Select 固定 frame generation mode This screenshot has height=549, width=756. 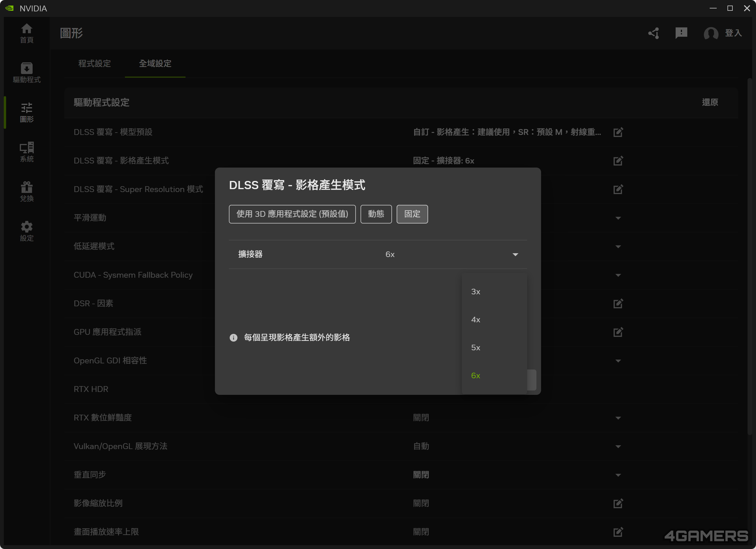[412, 214]
